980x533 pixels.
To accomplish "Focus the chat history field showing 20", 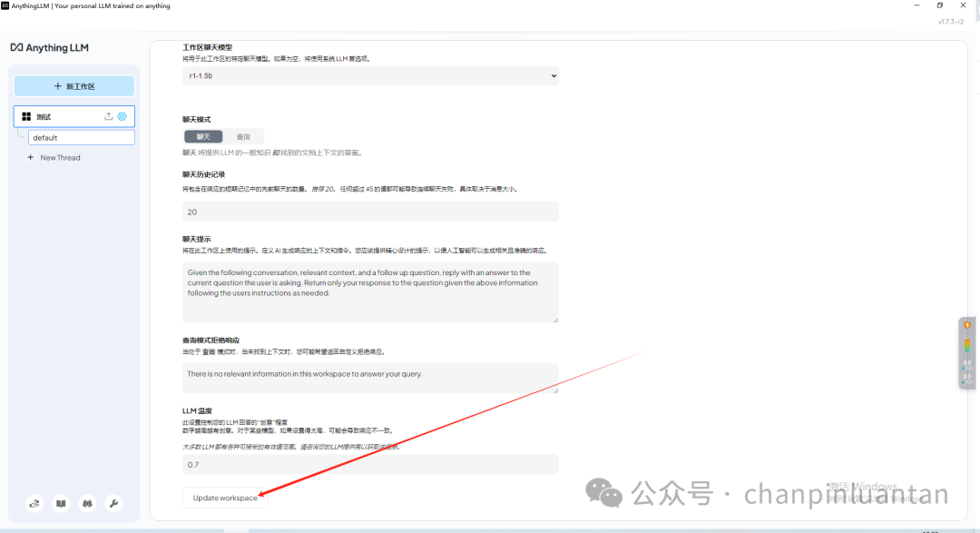I will (370, 212).
